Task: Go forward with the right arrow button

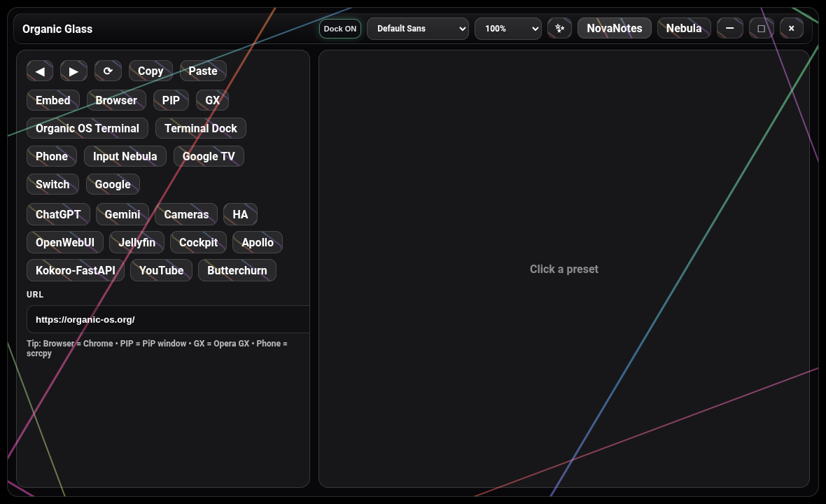Action: pos(73,71)
